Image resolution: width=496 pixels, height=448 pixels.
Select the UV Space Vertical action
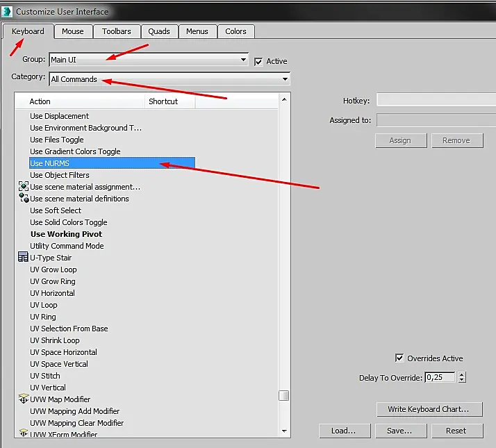point(59,364)
